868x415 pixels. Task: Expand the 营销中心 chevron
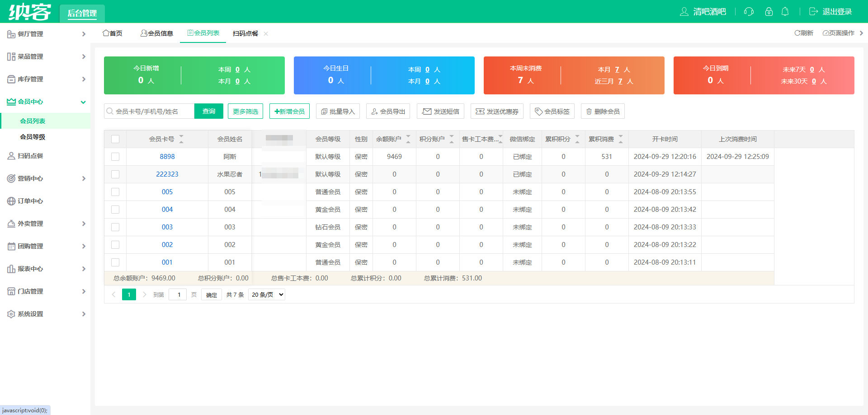tap(84, 178)
